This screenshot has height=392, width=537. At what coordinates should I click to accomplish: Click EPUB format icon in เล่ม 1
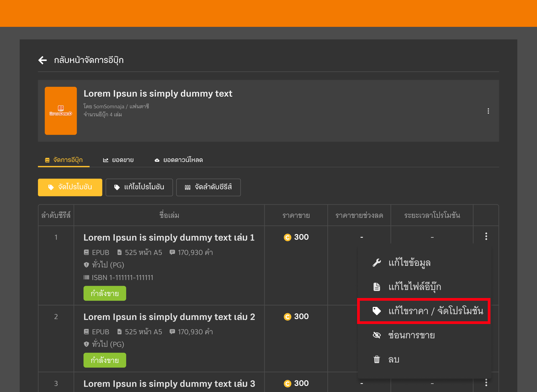(86, 252)
